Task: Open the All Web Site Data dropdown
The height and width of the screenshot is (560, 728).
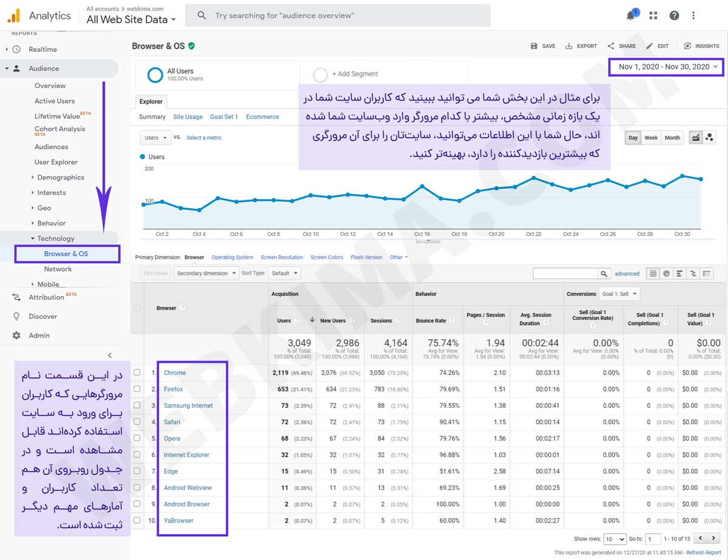Action: [131, 19]
